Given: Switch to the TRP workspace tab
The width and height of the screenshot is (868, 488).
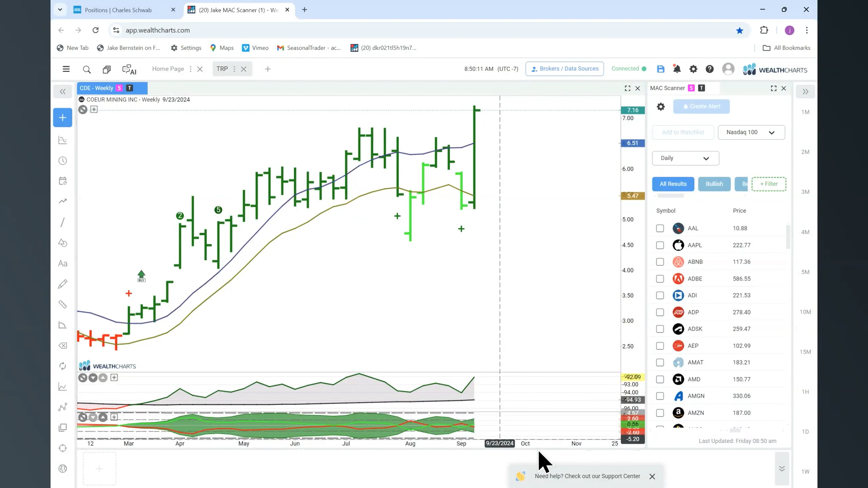Looking at the screenshot, I should tap(222, 69).
